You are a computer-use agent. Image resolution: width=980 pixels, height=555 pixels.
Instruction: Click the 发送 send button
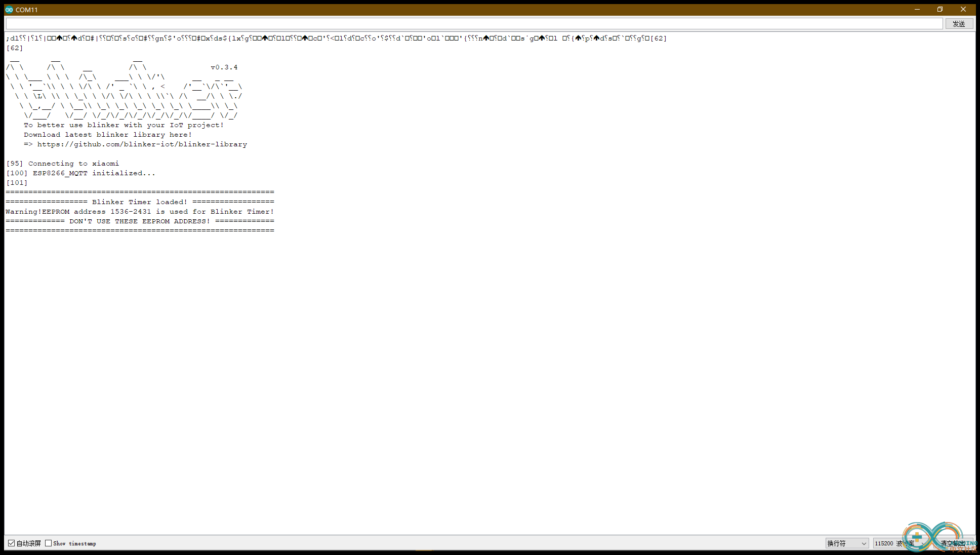pyautogui.click(x=959, y=24)
